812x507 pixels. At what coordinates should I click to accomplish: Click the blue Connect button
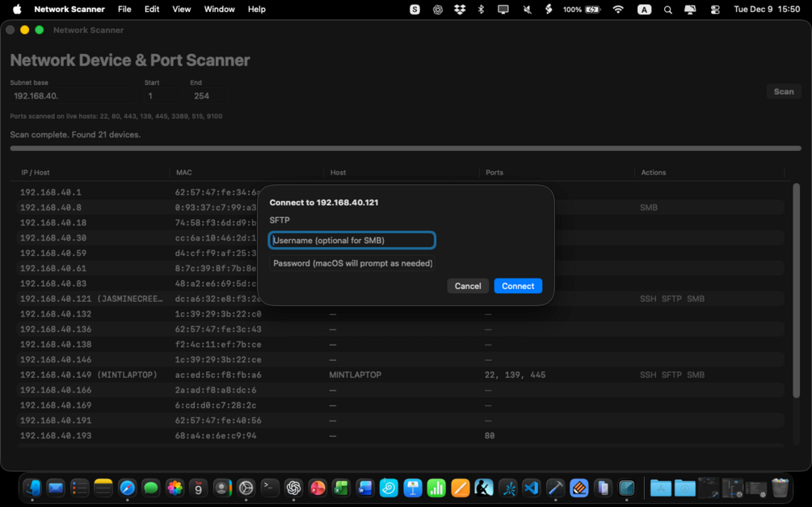tap(518, 286)
